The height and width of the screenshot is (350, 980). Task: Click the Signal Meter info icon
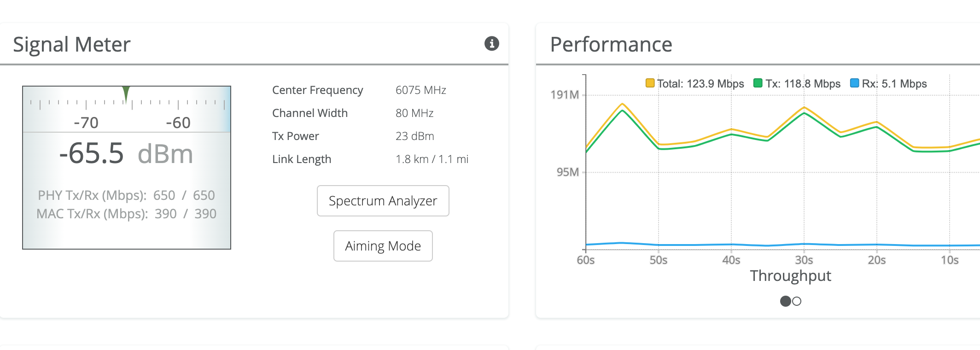tap(491, 44)
